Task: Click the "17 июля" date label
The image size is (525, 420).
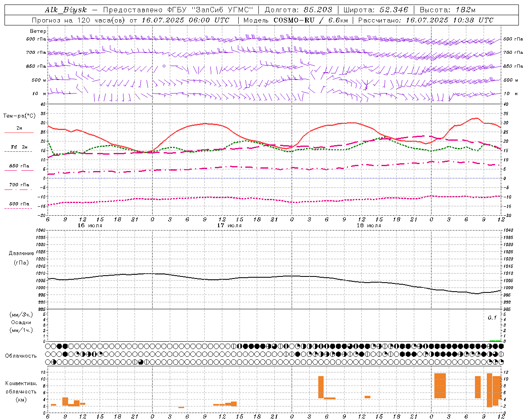Action: (x=229, y=226)
